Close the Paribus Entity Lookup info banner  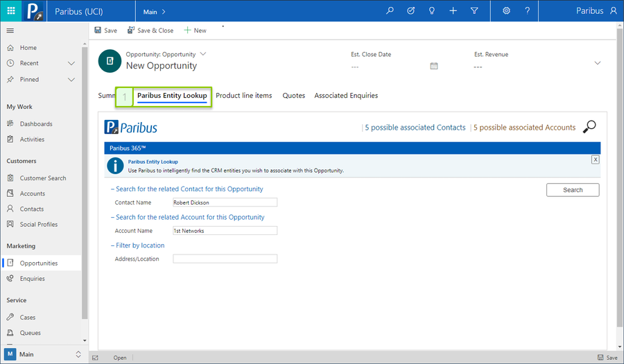click(x=596, y=159)
